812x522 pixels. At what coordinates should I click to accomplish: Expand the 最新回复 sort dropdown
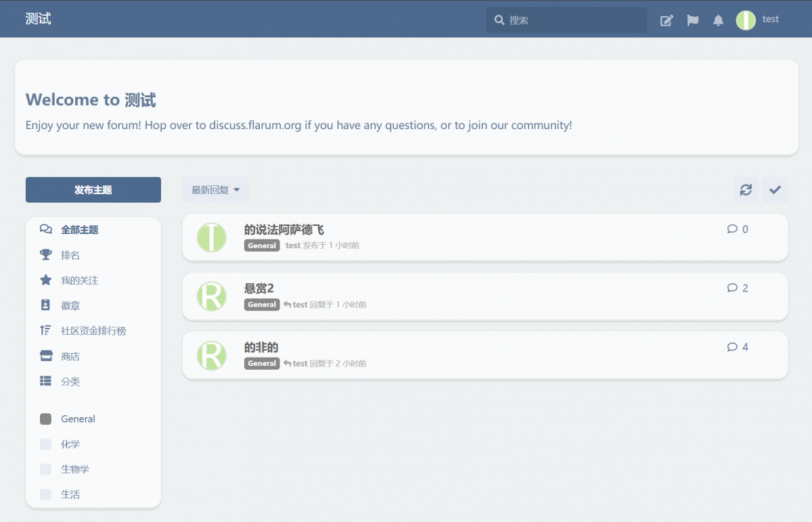215,190
